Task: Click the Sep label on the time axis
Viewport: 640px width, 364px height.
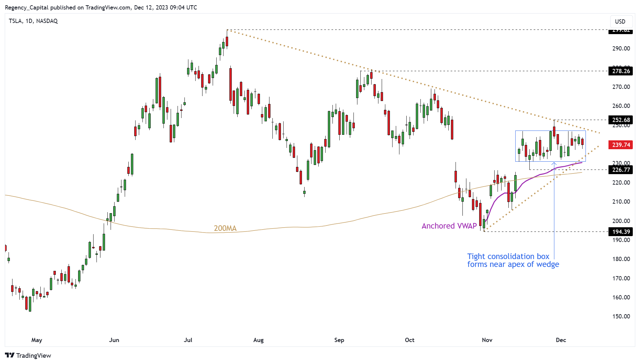Action: (339, 340)
